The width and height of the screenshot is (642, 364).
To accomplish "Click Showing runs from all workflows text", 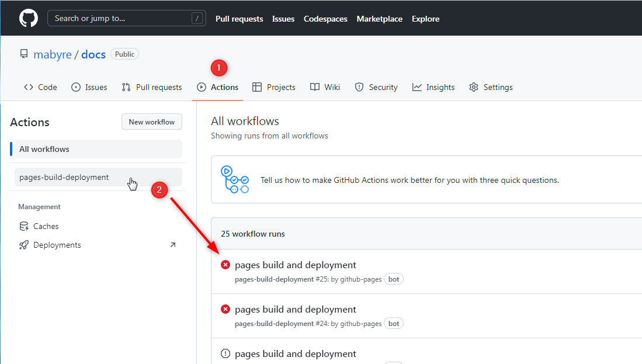I will [269, 136].
